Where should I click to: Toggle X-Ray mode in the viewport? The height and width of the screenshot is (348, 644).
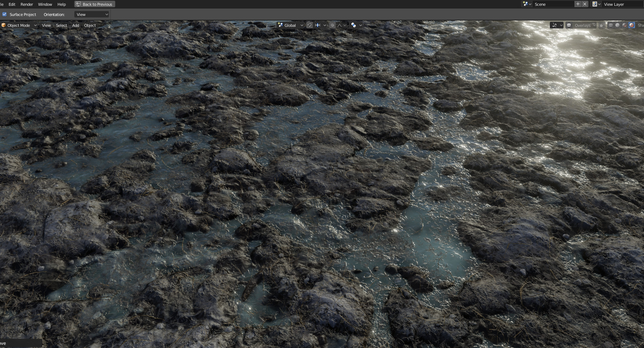click(602, 25)
